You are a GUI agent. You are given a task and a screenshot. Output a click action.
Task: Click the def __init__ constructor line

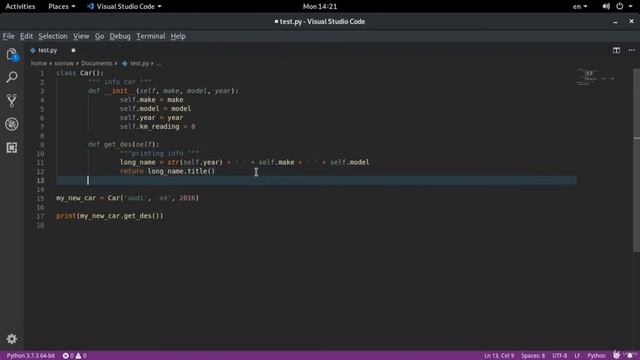(x=163, y=91)
